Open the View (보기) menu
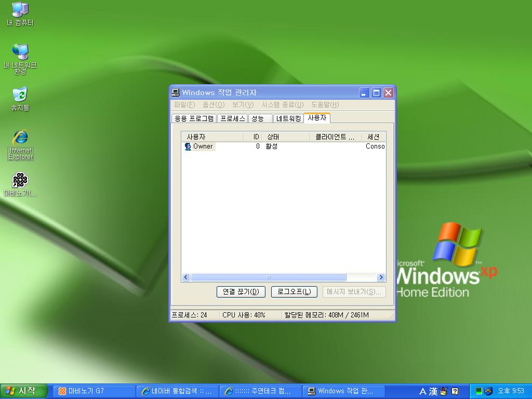The height and width of the screenshot is (399, 532). [243, 104]
